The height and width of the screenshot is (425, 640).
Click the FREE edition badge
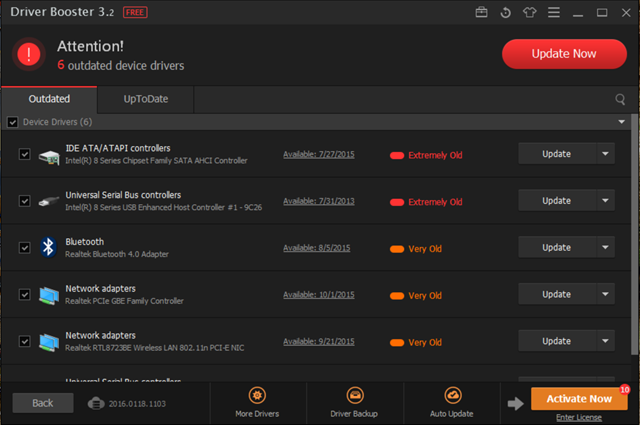[x=135, y=12]
